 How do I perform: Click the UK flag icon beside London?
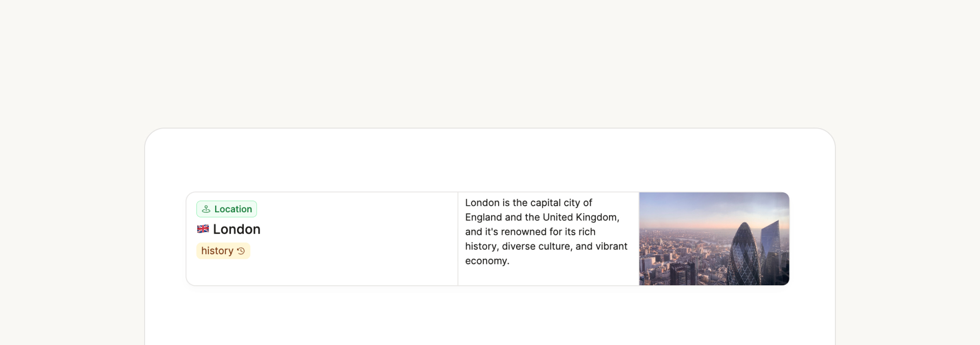point(203,229)
